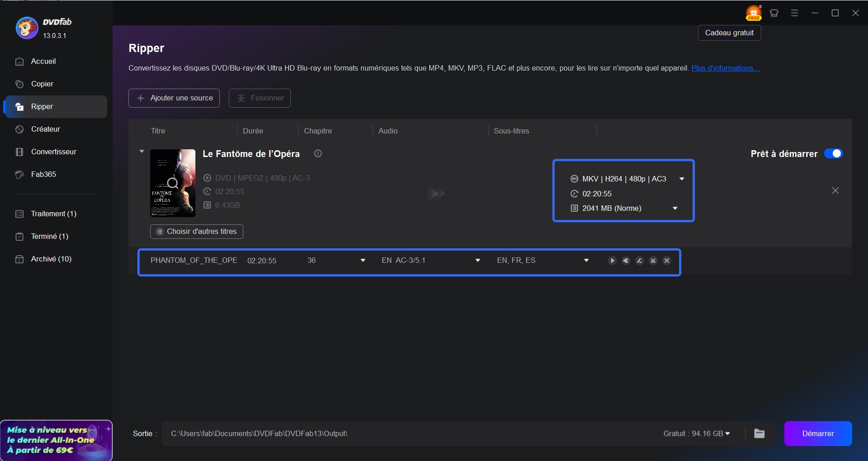
Task: Click the Archivé box icon
Action: [x=19, y=259]
